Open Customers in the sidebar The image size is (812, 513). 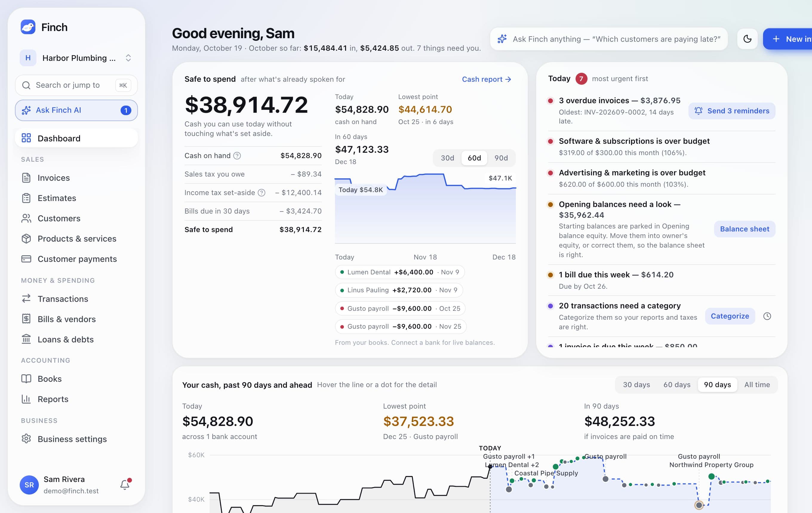coord(76,218)
